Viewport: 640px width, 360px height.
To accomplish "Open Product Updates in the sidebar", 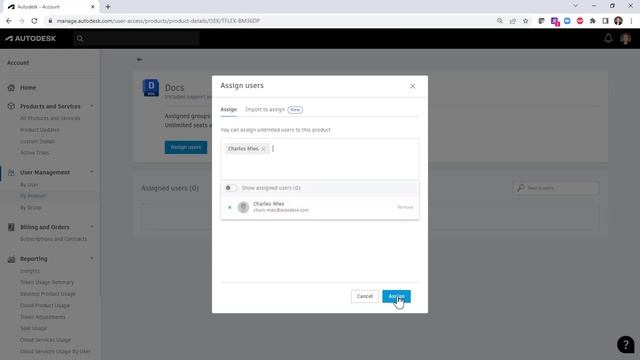I will tap(40, 130).
